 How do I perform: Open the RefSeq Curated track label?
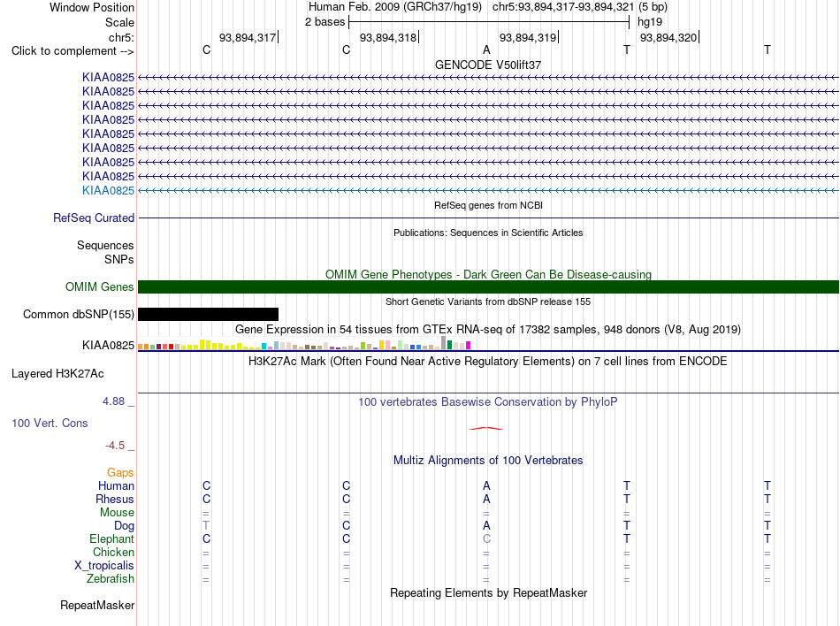coord(94,218)
